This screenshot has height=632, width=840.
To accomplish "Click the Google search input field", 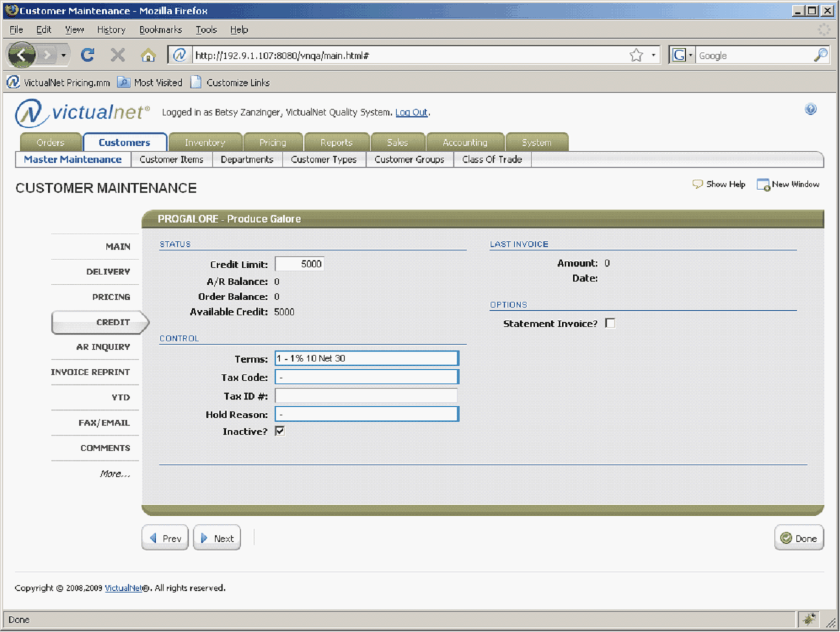I will click(754, 56).
